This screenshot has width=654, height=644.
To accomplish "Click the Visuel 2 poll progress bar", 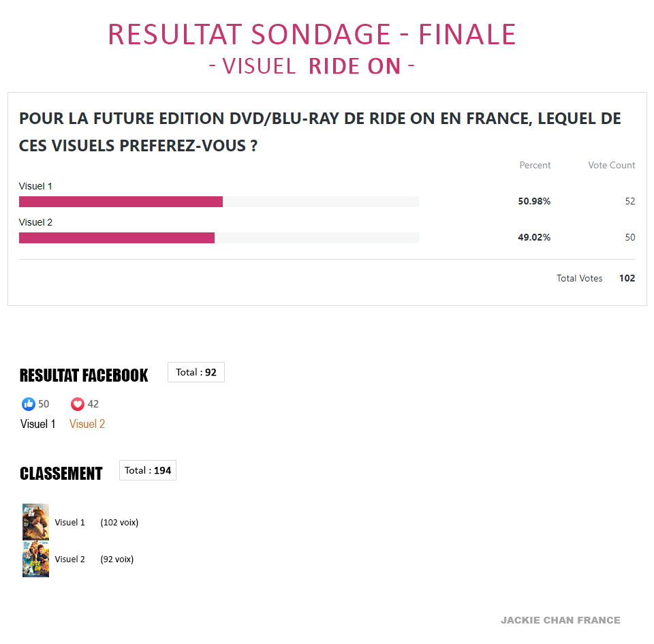I will click(x=219, y=238).
